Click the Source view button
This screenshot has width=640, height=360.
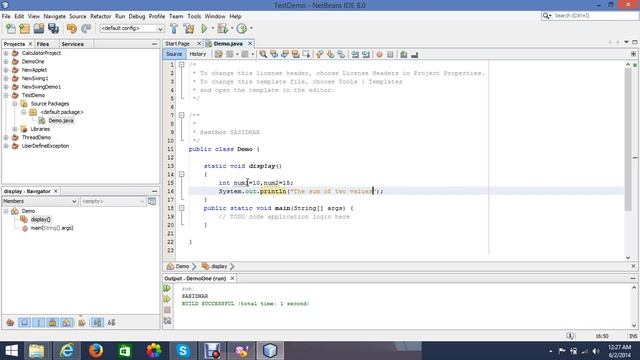pyautogui.click(x=174, y=54)
